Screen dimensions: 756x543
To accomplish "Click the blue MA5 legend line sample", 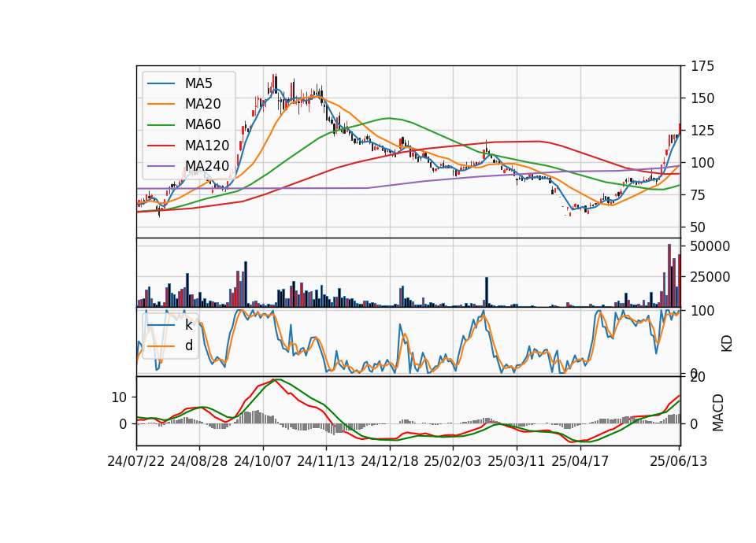I will (161, 83).
